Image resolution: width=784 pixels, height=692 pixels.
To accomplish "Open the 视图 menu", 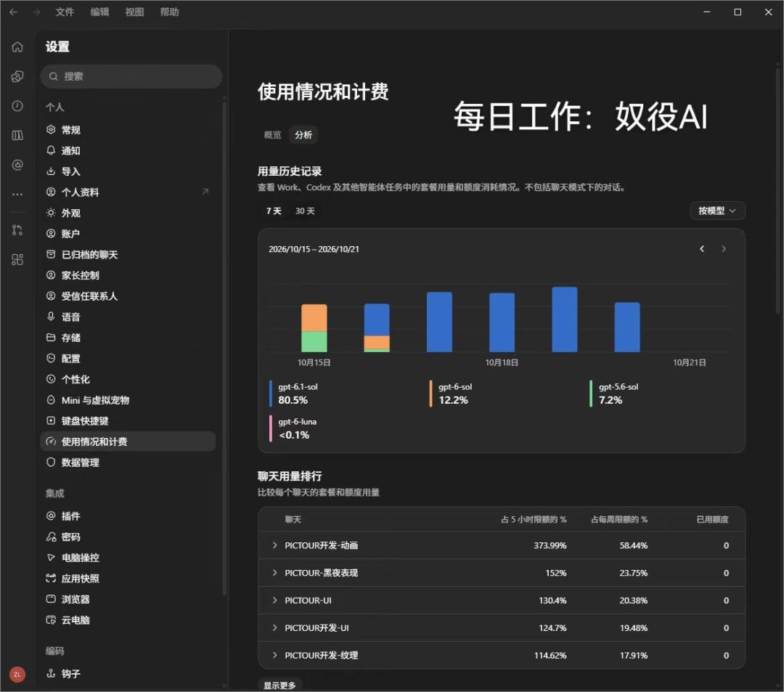I will [x=134, y=12].
